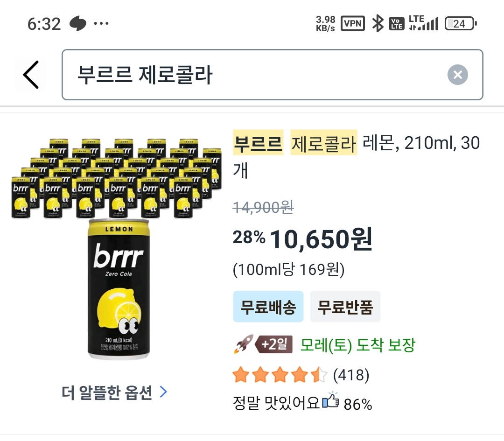Tap the 무료배송 badge
Viewport: 504px width, 441px height.
(x=268, y=307)
